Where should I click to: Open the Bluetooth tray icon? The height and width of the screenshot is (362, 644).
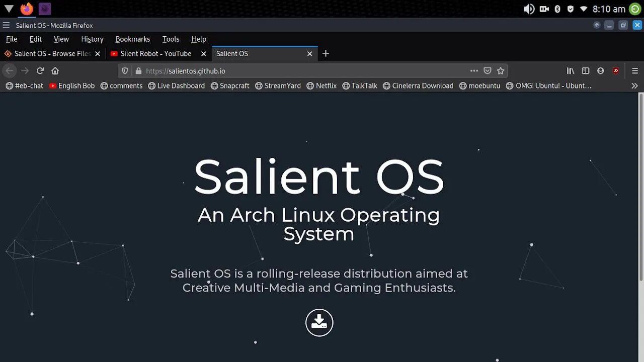pyautogui.click(x=557, y=9)
